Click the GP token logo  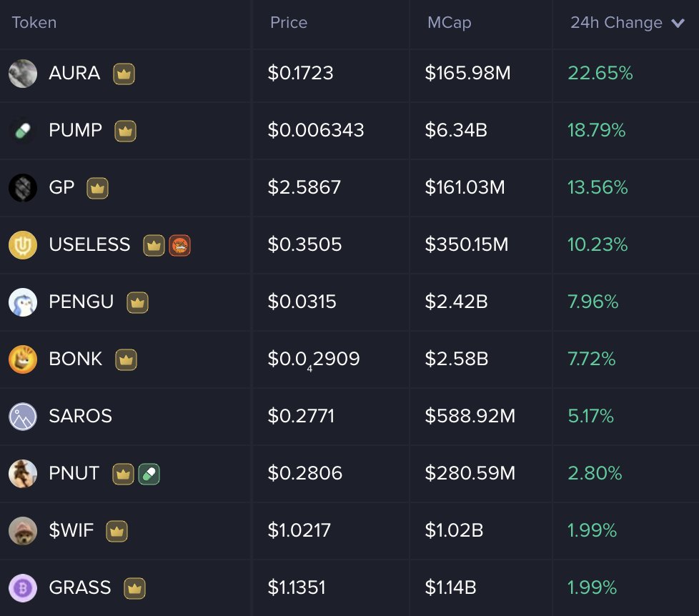[x=23, y=188]
